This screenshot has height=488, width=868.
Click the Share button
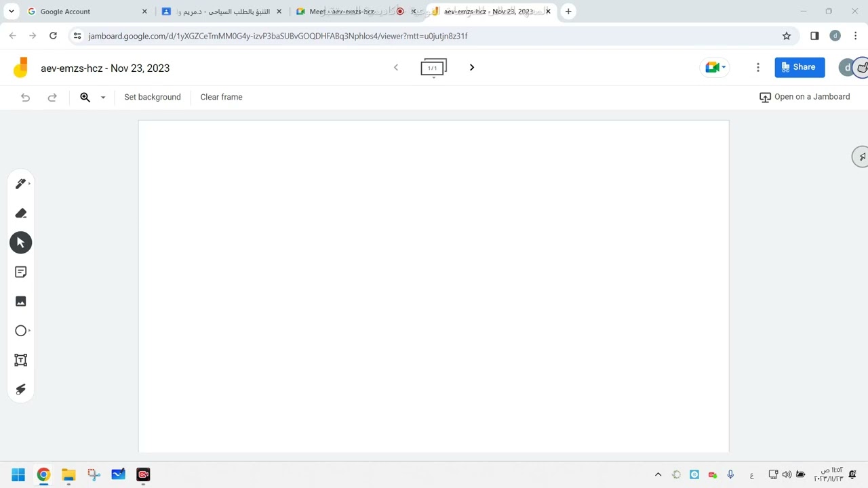(x=800, y=67)
